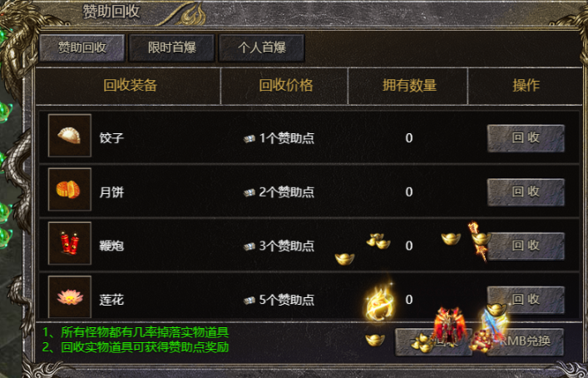Switch to the 限时首爆 tab
Screen dimensions: 588x378
[x=172, y=47]
